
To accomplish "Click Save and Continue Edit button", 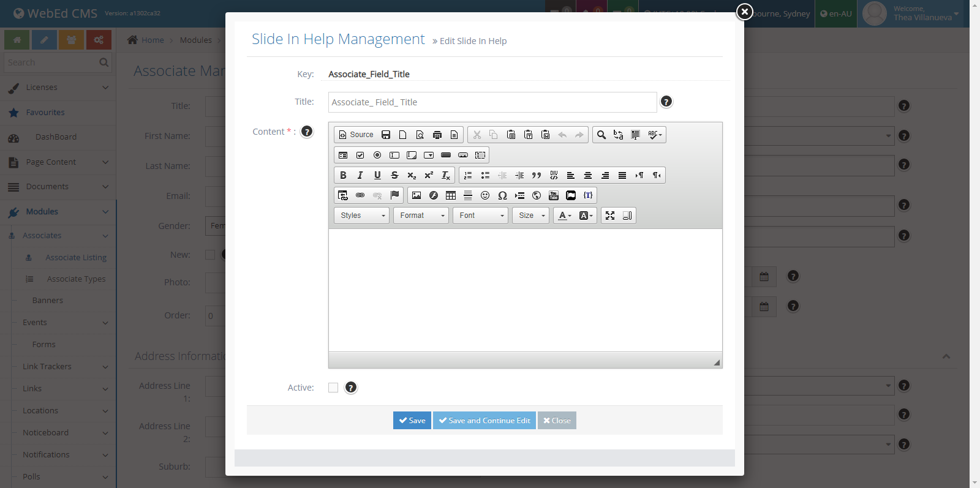I will point(484,421).
